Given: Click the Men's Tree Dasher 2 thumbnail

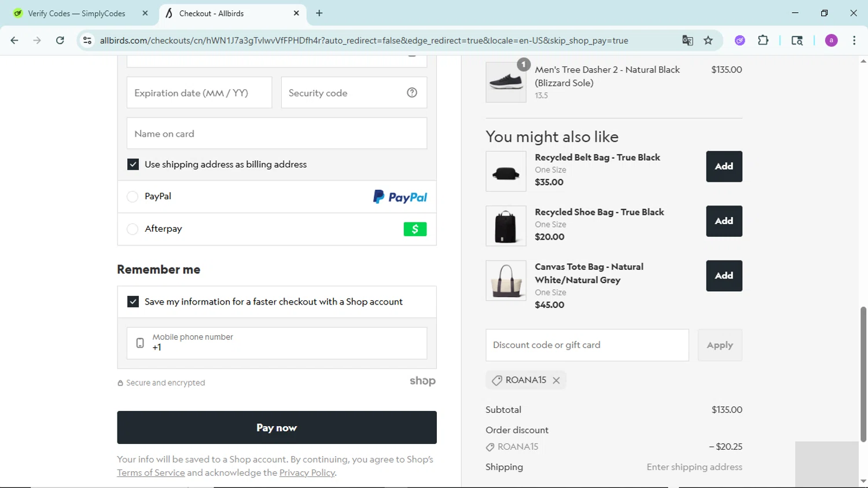Looking at the screenshot, I should pyautogui.click(x=506, y=82).
